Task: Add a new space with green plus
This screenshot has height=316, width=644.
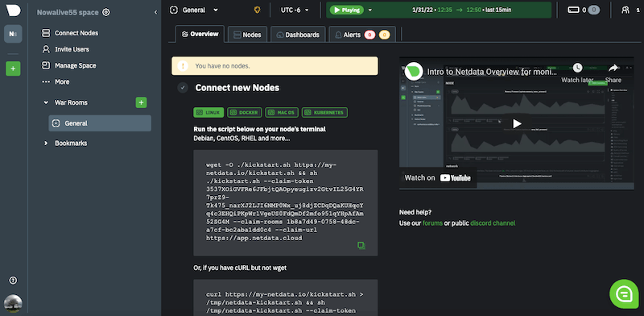Action: coord(13,69)
